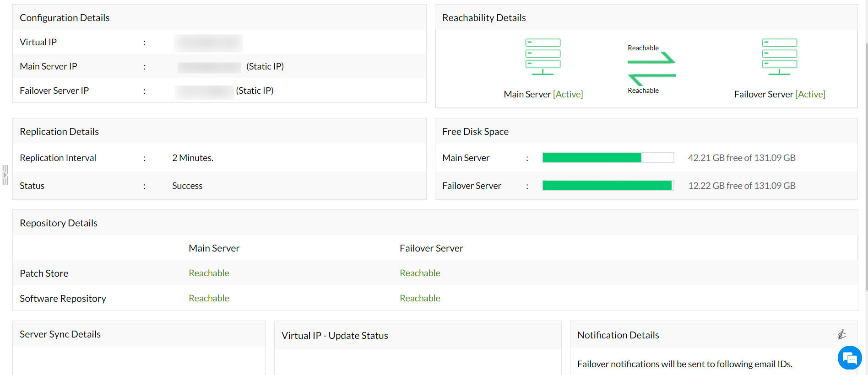
Task: Expand the left sidebar handle
Action: coord(5,175)
